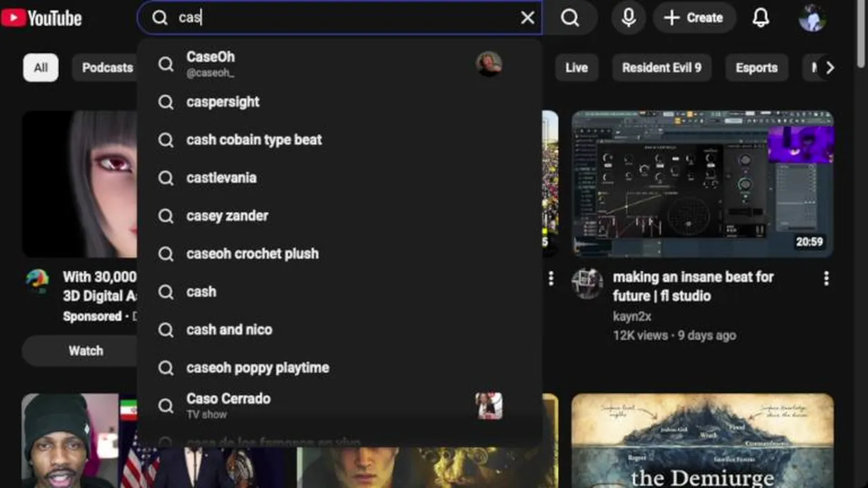The height and width of the screenshot is (488, 868).
Task: Start voice search with microphone icon
Action: [629, 18]
